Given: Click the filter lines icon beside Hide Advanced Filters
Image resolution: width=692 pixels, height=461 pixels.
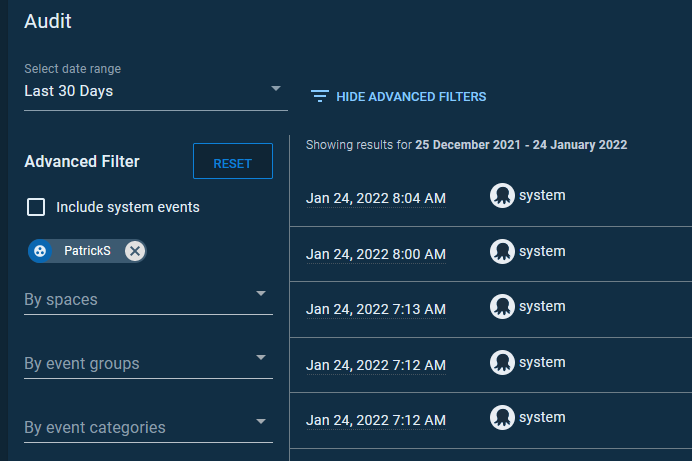Looking at the screenshot, I should click(x=320, y=96).
